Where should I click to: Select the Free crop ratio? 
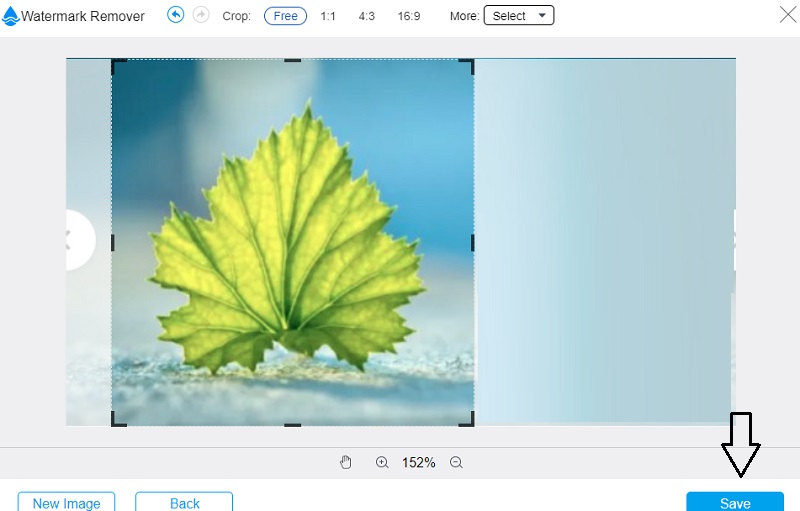[285, 16]
